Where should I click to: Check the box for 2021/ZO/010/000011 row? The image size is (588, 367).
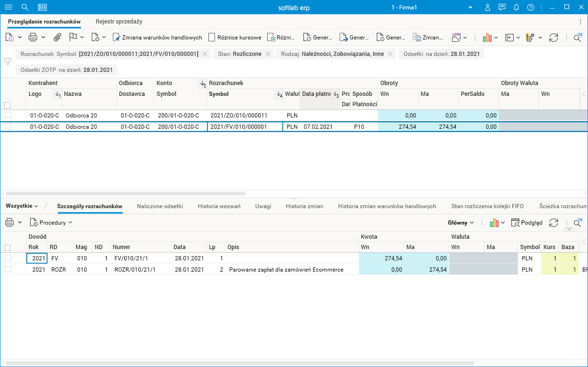click(x=8, y=115)
